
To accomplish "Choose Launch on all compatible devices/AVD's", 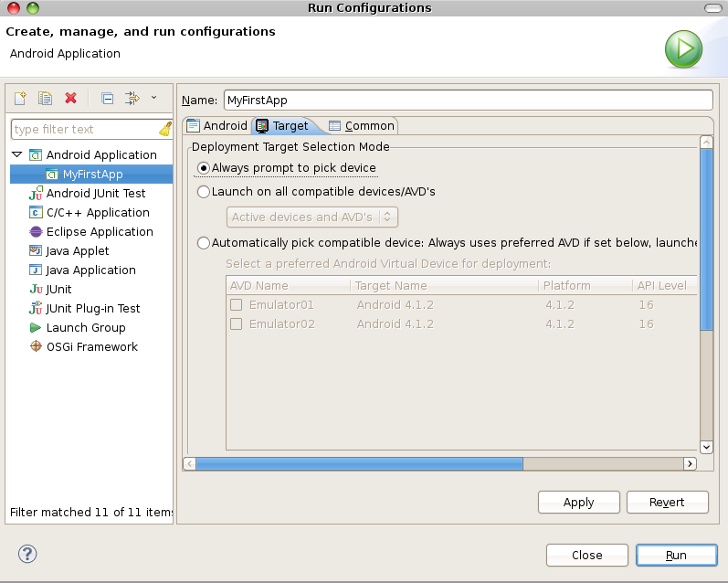I will click(x=204, y=192).
